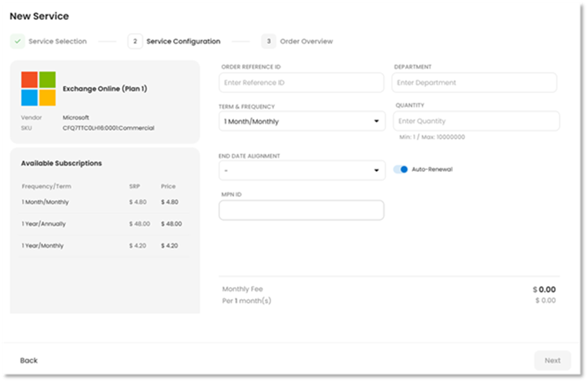
Task: Click the Service Selection green checkmark icon
Action: (x=17, y=41)
